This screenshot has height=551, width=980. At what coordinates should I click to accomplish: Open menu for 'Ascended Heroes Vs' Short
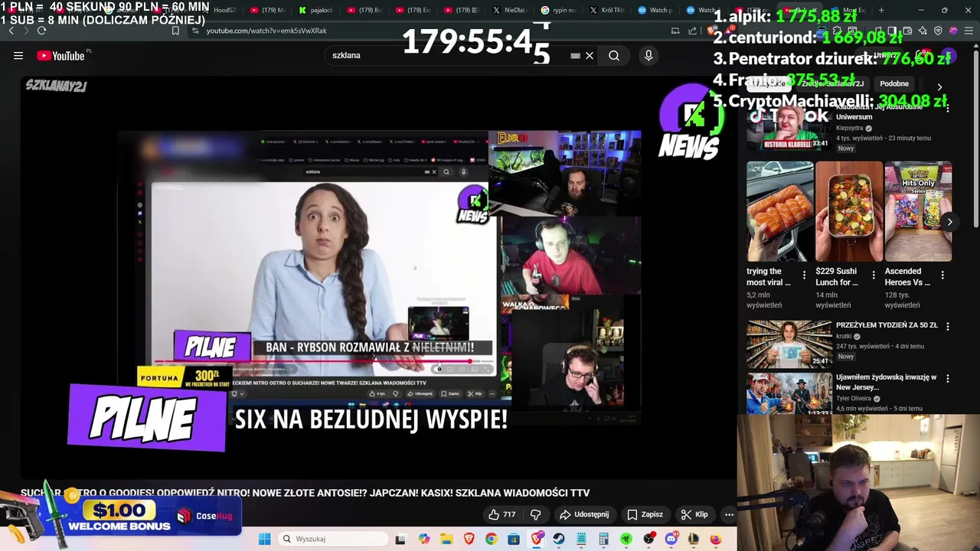coord(942,275)
